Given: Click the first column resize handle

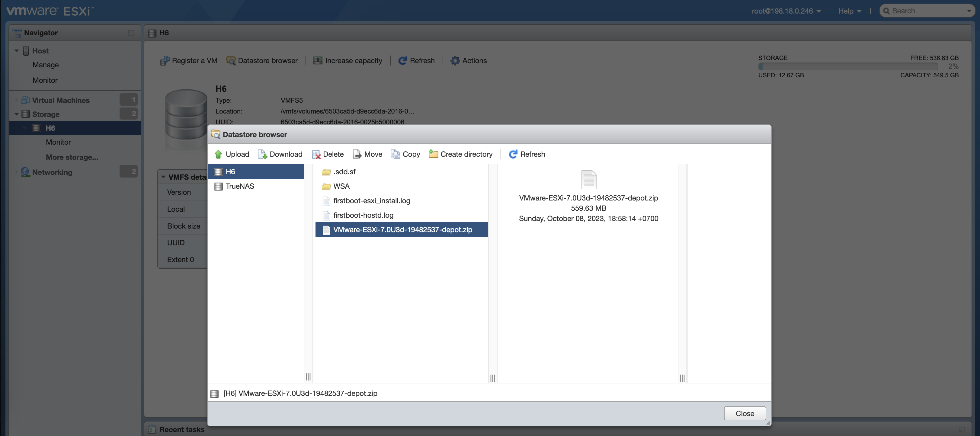Looking at the screenshot, I should tap(308, 377).
